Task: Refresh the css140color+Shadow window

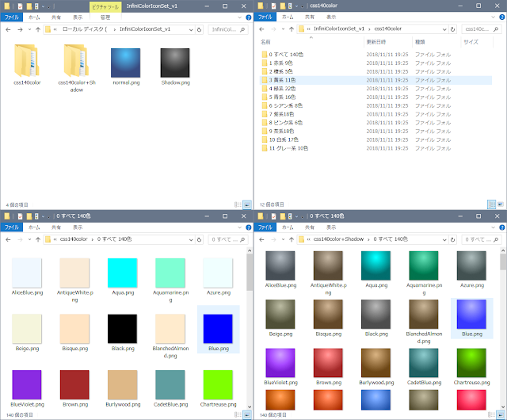Action: (x=452, y=240)
